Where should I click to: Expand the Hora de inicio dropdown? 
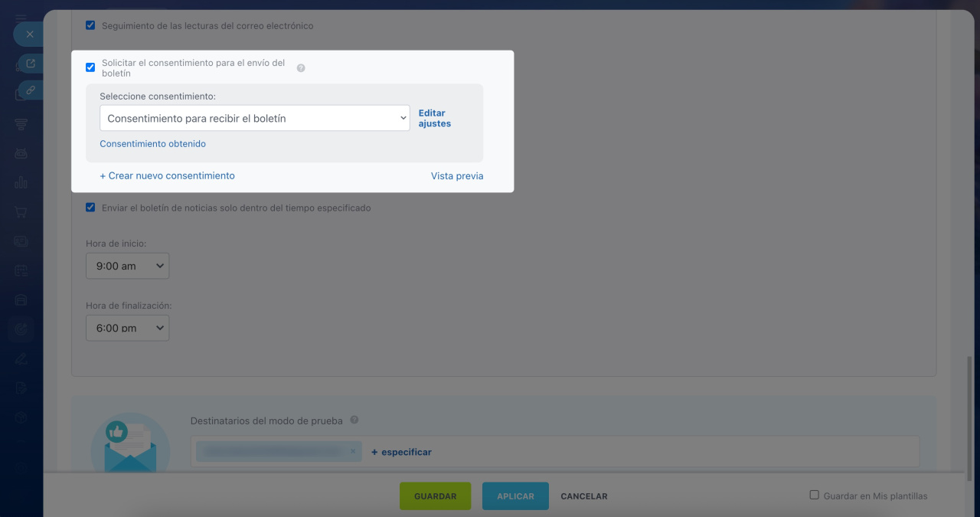(127, 266)
